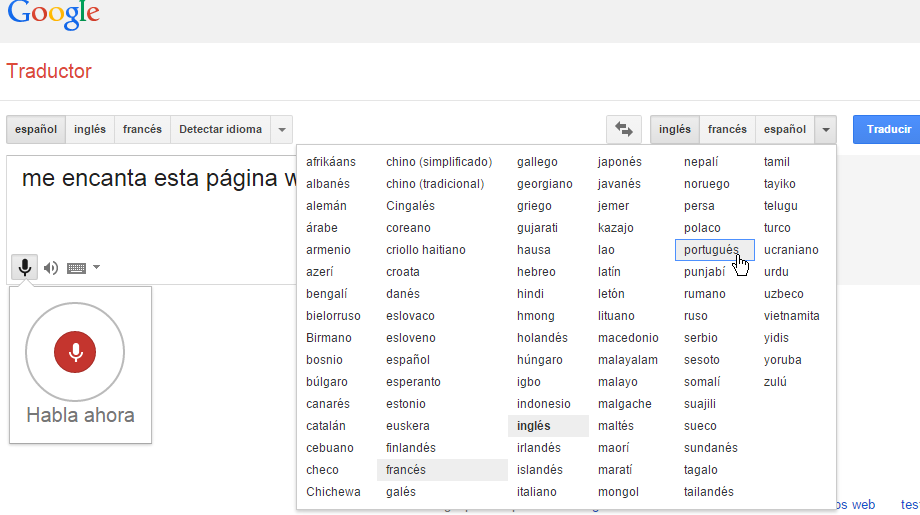Open the virtual keyboard icon
Viewport: 920px width, 515px height.
(x=76, y=268)
